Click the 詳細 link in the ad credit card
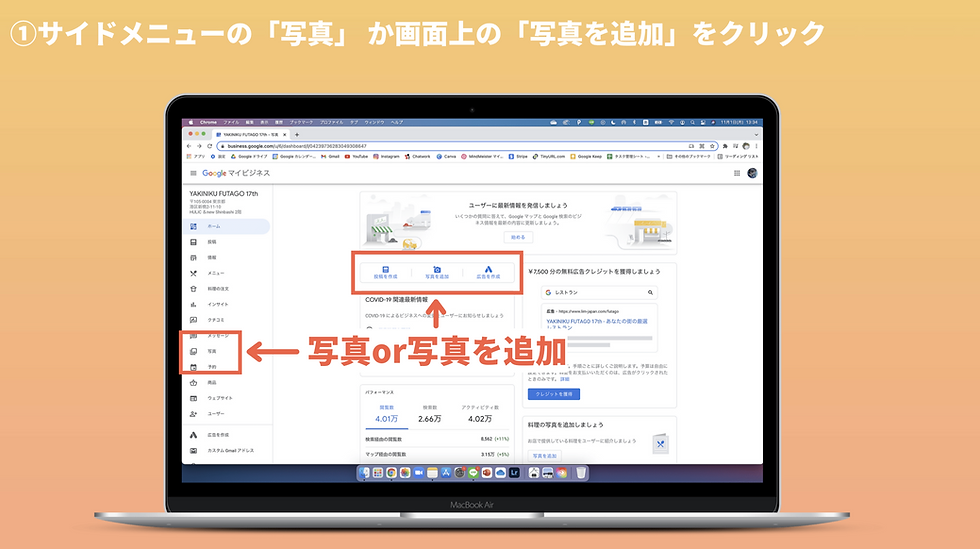Screen dimensions: 980x549 pyautogui.click(x=565, y=379)
